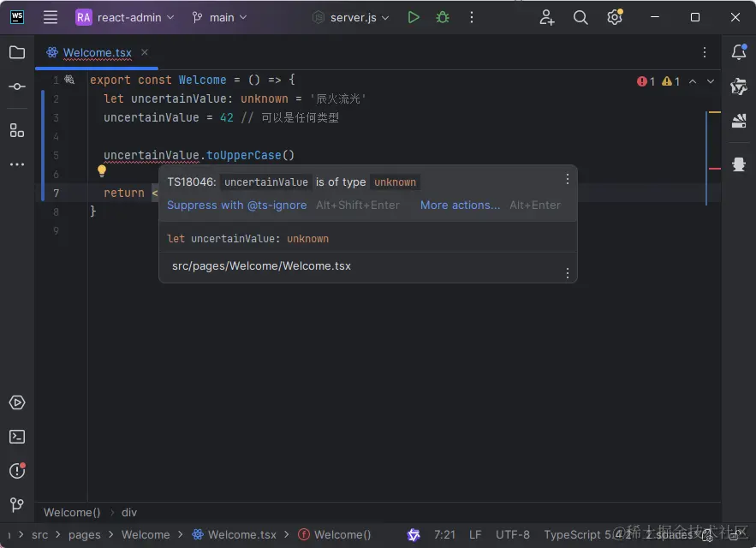Click src in navigation bar
Viewport: 756px width, 548px height.
coord(40,534)
